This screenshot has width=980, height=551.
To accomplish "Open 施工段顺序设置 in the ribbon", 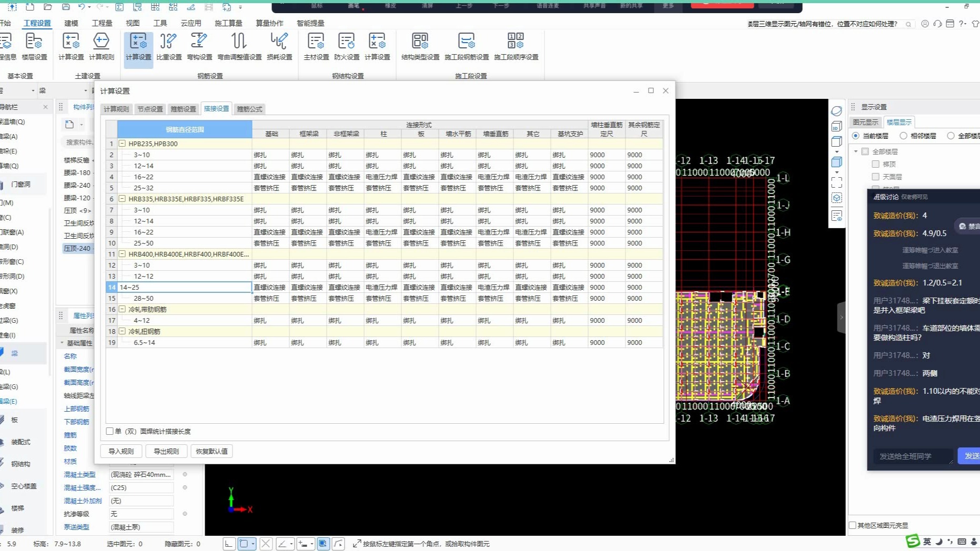I will pos(516,46).
